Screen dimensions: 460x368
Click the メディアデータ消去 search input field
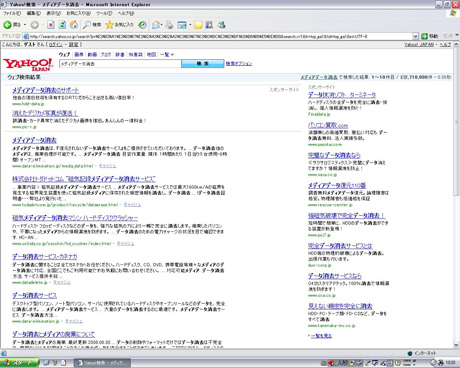[x=120, y=64]
